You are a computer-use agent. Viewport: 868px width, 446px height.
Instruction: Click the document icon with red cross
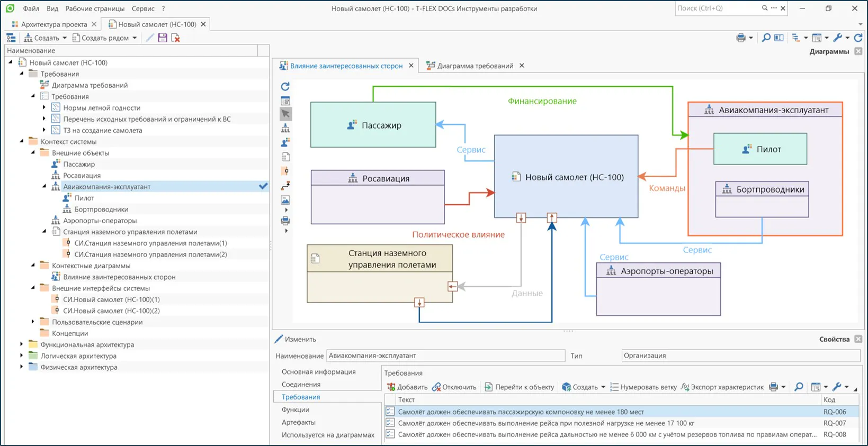(x=176, y=38)
